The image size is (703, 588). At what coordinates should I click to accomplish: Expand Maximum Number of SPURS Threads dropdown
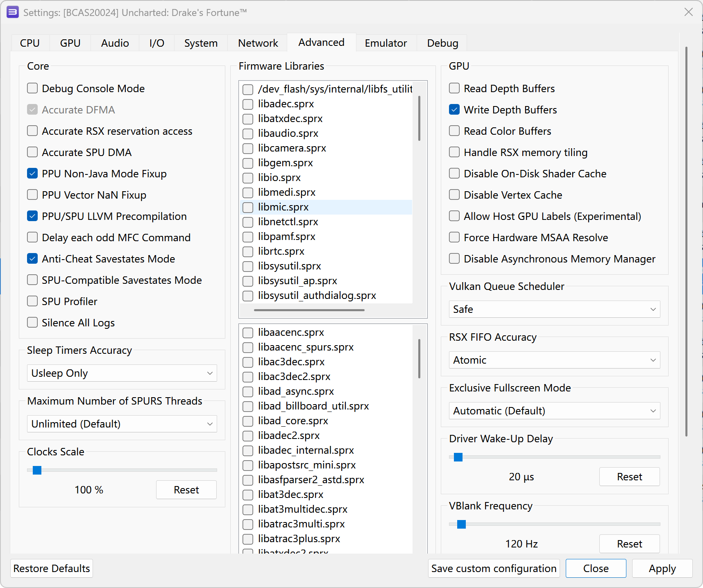coord(122,424)
